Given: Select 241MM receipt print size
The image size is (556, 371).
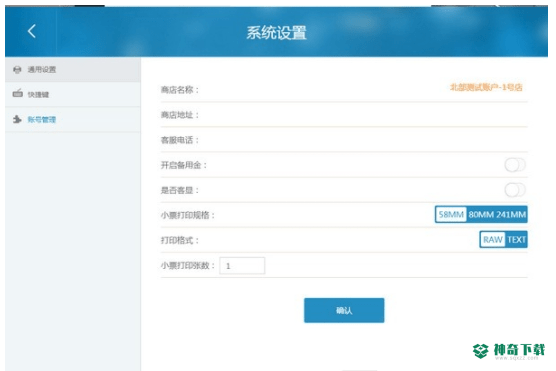Looking at the screenshot, I should click(x=511, y=215).
